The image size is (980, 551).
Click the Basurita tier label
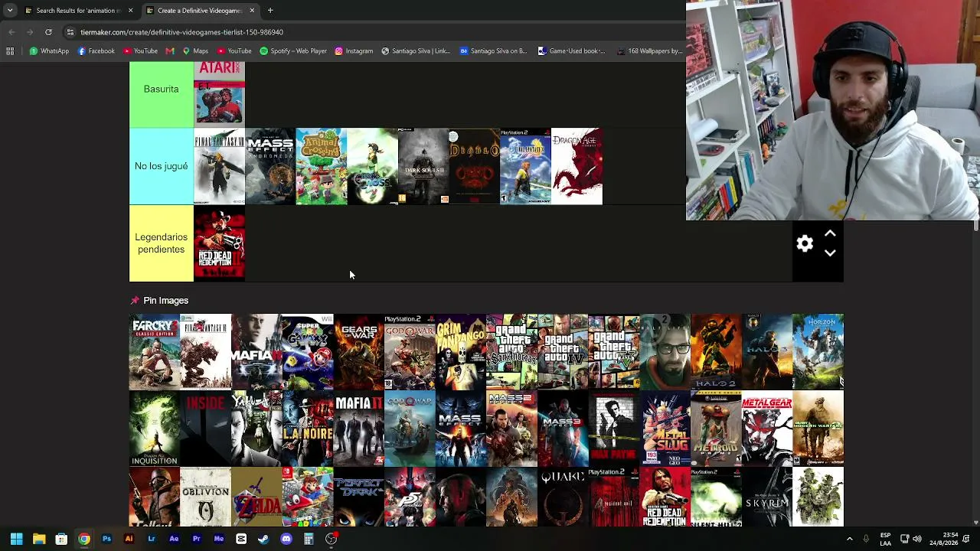161,90
